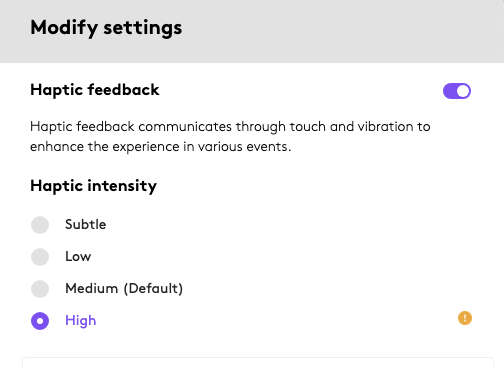The image size is (504, 367).
Task: Click the selected High radio button
Action: 40,321
